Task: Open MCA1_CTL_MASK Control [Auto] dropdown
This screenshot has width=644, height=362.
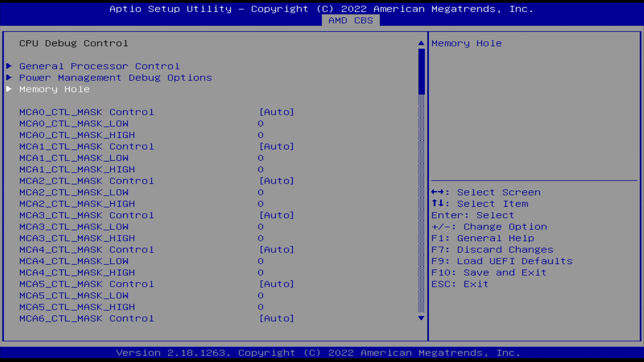Action: click(277, 147)
